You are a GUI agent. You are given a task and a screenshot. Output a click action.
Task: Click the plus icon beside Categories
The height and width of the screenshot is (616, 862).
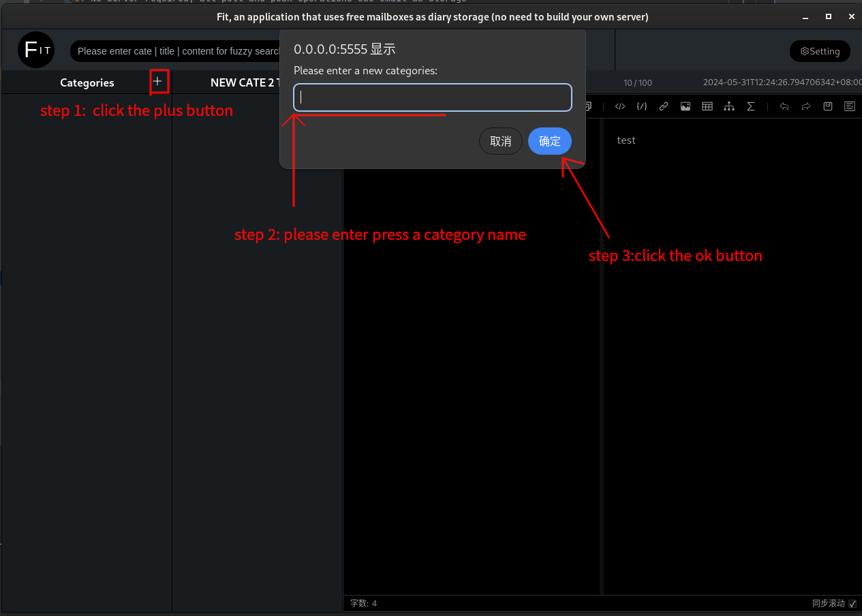click(158, 82)
